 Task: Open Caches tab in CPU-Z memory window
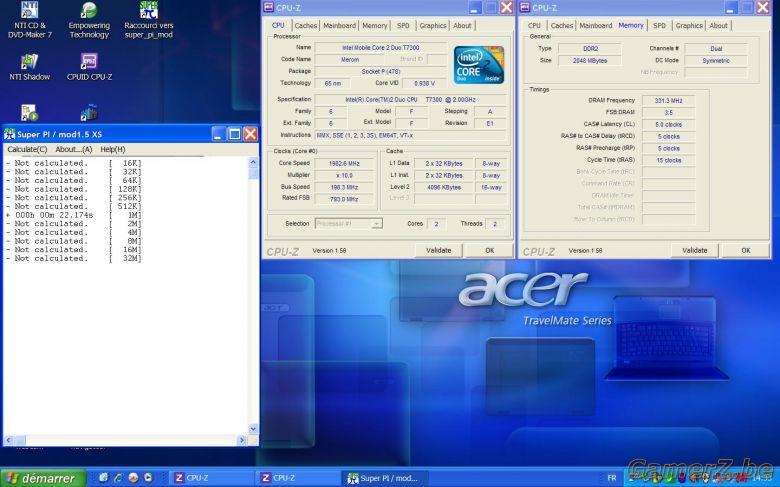[x=562, y=25]
